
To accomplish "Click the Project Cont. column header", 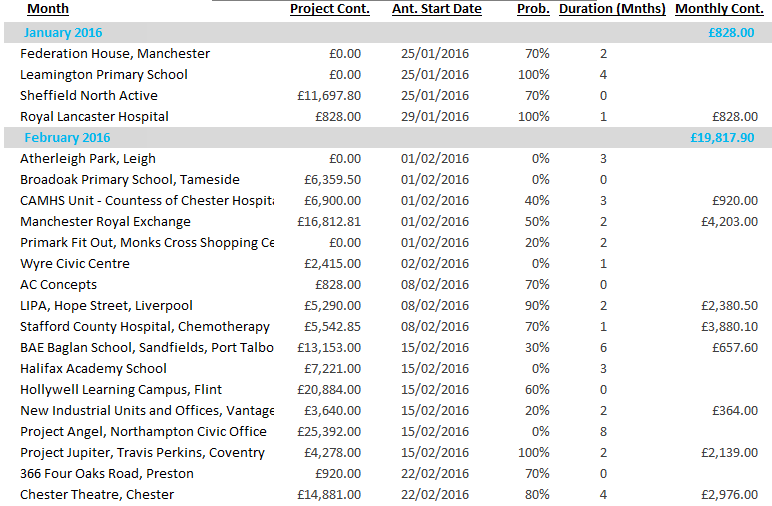I will (329, 9).
